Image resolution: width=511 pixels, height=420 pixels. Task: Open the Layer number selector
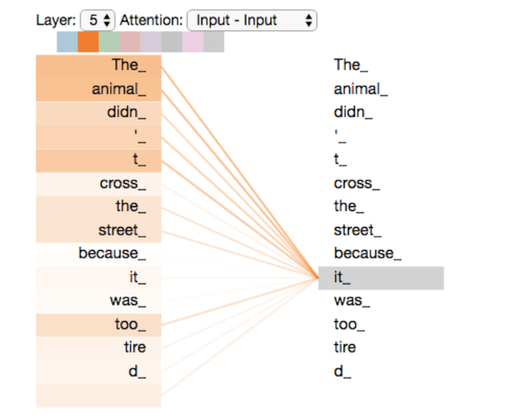pos(98,21)
